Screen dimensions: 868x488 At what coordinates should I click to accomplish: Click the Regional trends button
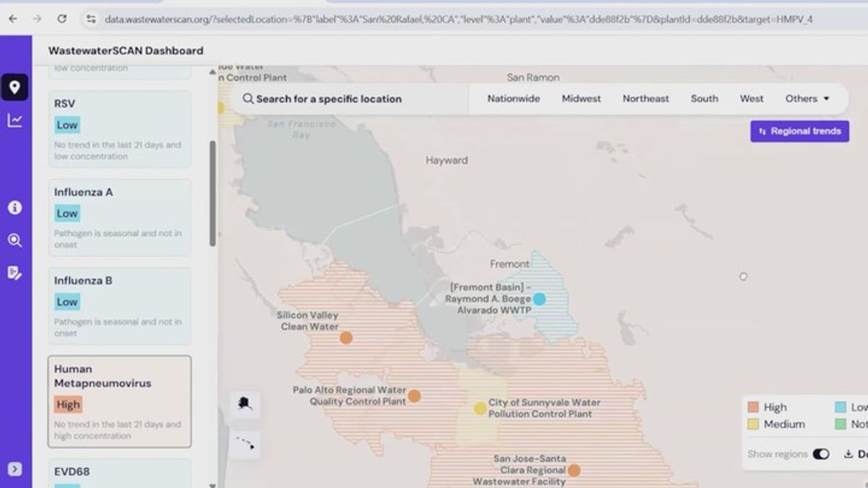tap(799, 132)
